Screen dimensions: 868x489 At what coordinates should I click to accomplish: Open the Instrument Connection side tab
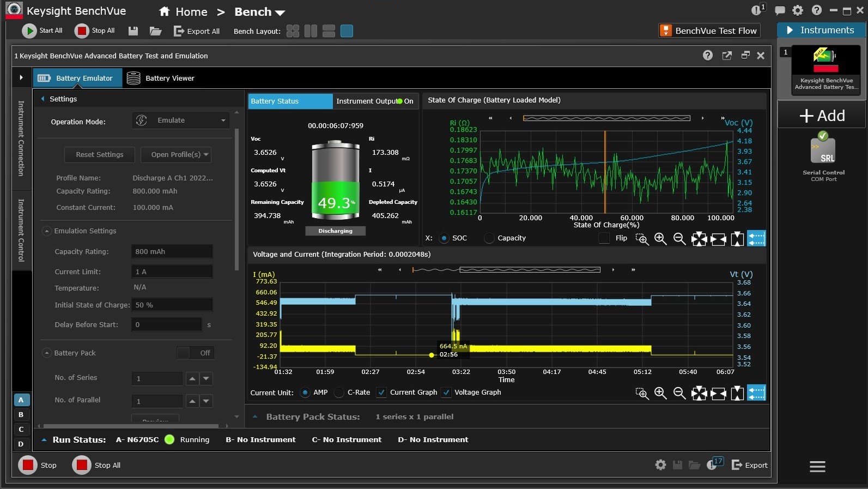point(21,138)
